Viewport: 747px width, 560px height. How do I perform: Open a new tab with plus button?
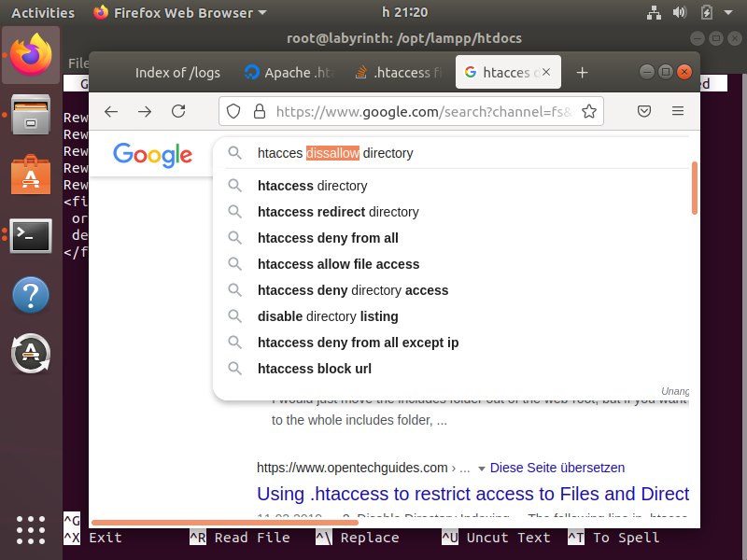point(582,73)
